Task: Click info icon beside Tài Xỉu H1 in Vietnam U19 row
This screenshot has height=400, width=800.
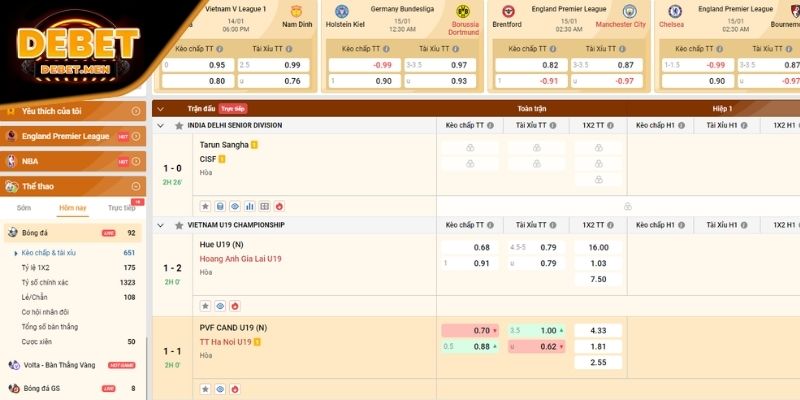Action: click(744, 225)
